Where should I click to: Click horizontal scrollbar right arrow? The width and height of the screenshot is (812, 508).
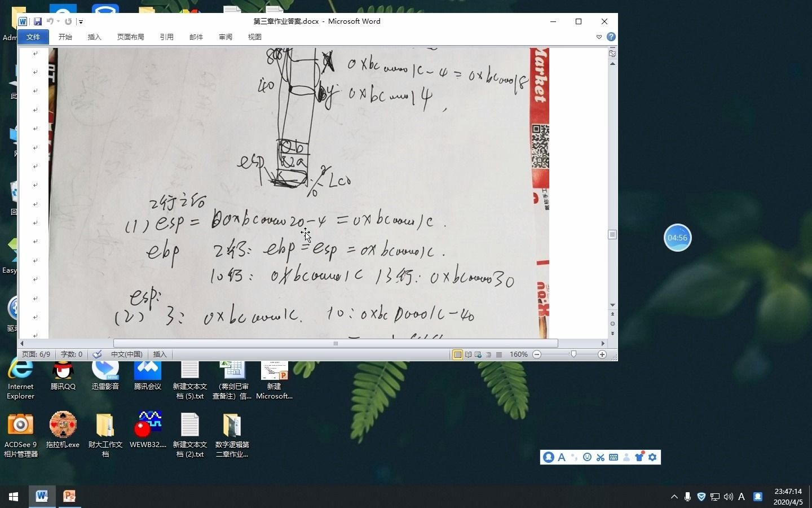(x=603, y=343)
